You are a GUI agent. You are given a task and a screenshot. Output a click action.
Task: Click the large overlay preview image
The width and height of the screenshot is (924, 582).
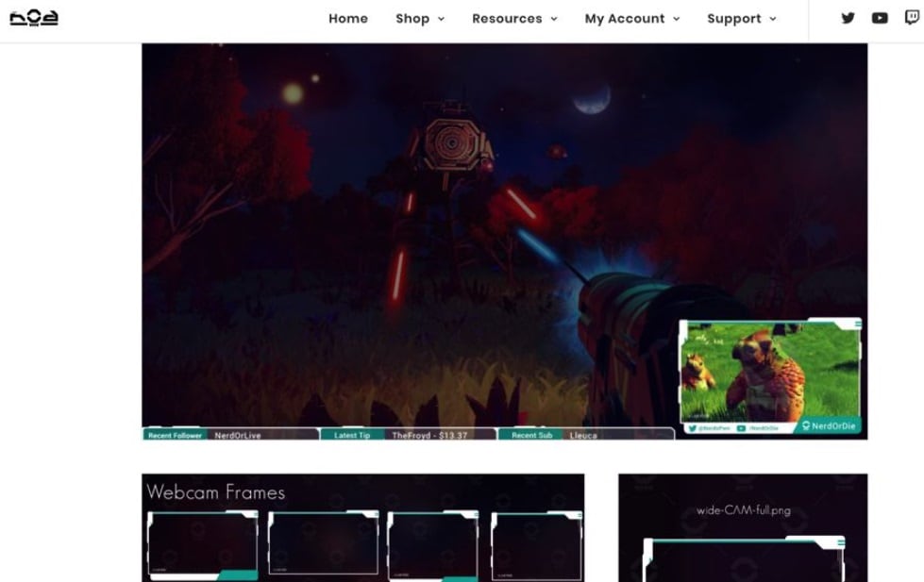tap(504, 241)
